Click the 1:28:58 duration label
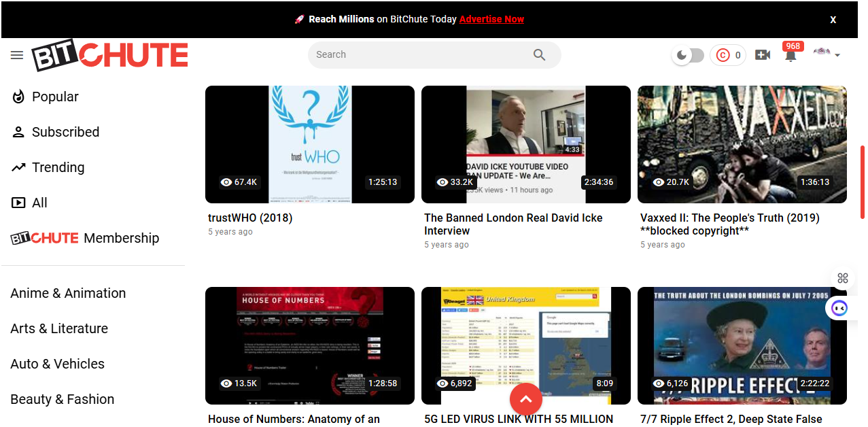The height and width of the screenshot is (427, 868). (383, 383)
